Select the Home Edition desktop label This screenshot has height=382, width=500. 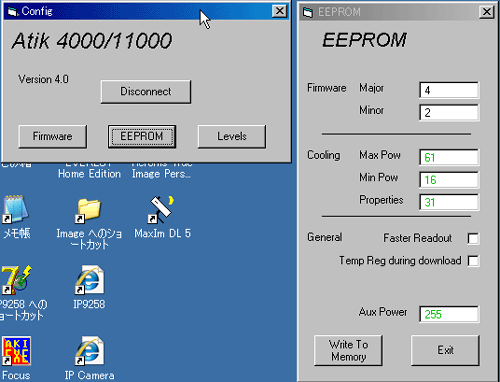[89, 174]
